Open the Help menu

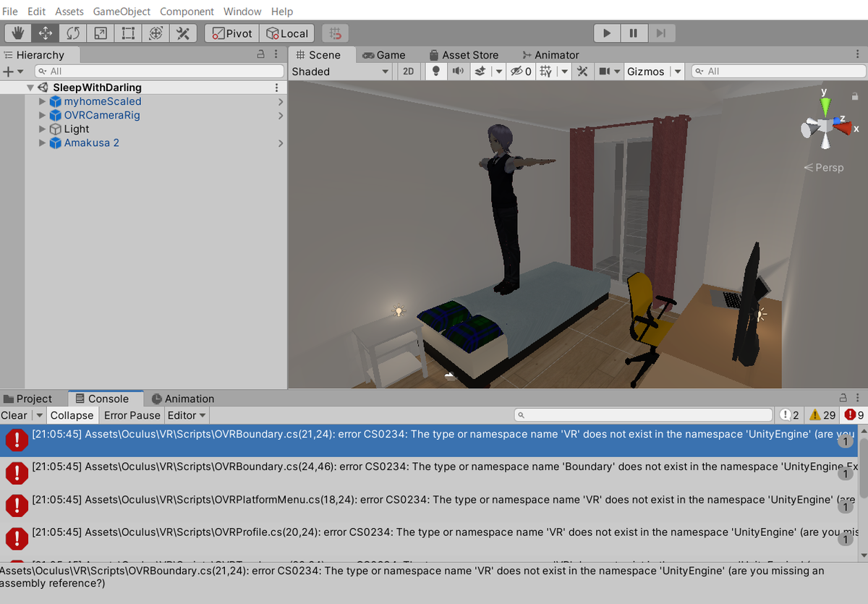[282, 12]
